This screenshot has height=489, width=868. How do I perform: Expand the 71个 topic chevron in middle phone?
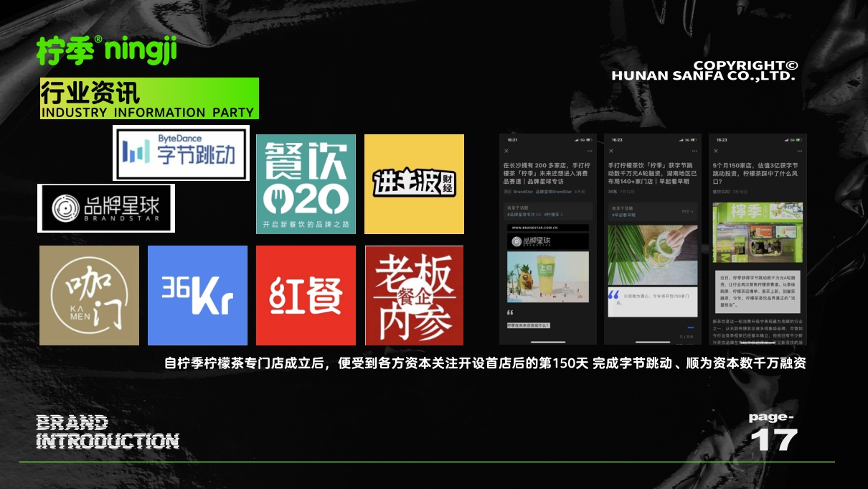pos(694,212)
